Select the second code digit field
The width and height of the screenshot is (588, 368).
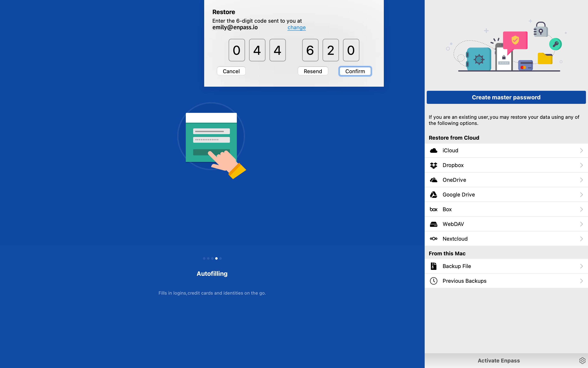pos(257,50)
